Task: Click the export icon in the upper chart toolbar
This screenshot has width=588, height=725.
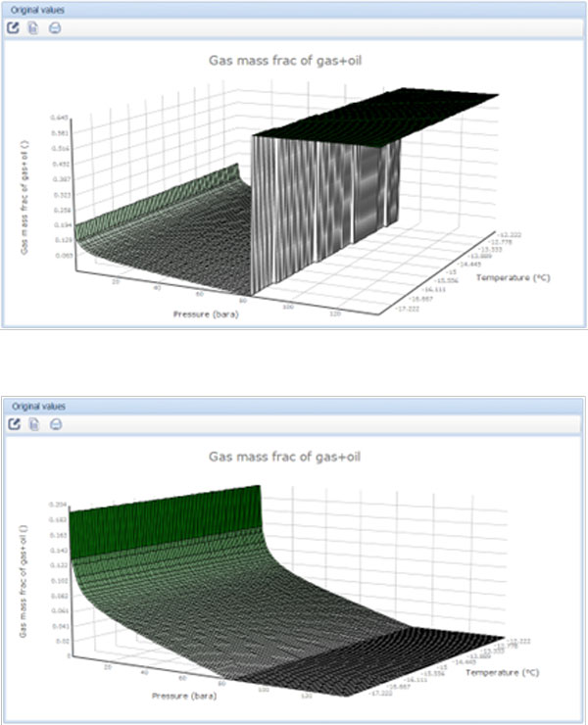Action: pyautogui.click(x=14, y=27)
